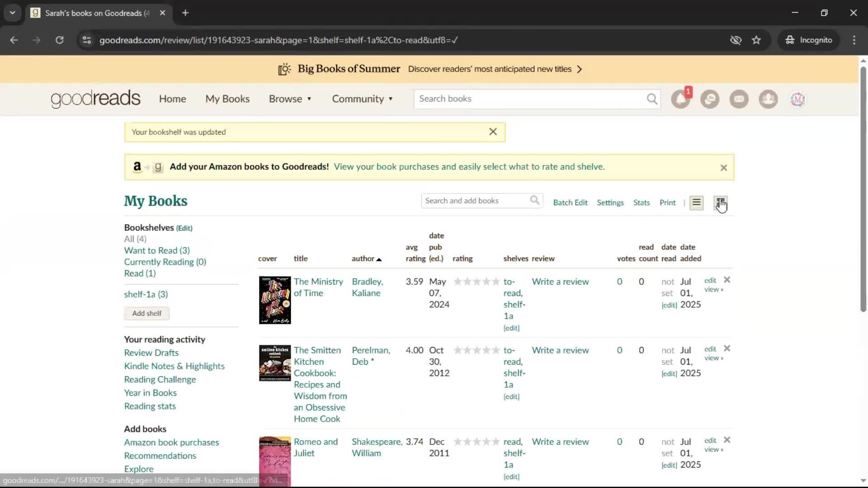
Task: Open author Bradley, Kaliane
Action: pyautogui.click(x=367, y=287)
